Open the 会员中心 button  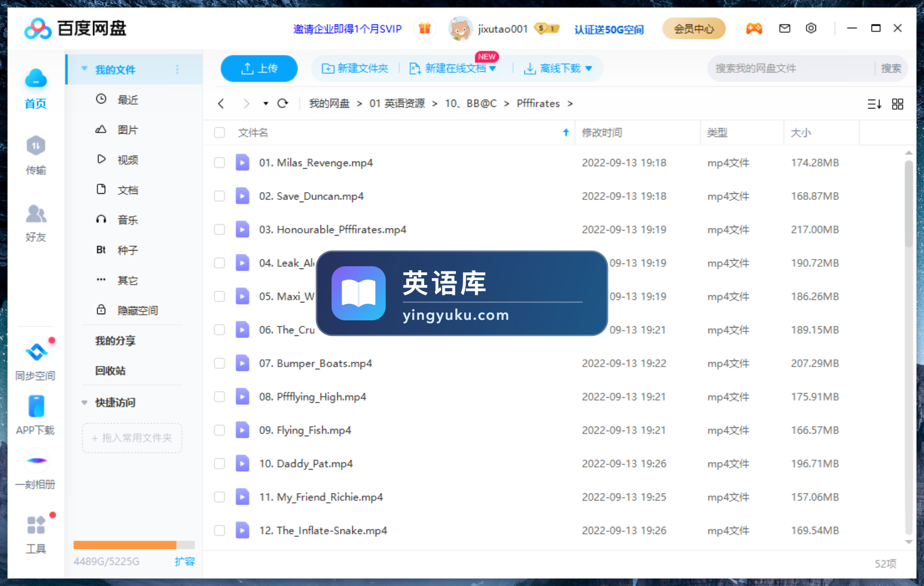pyautogui.click(x=694, y=28)
